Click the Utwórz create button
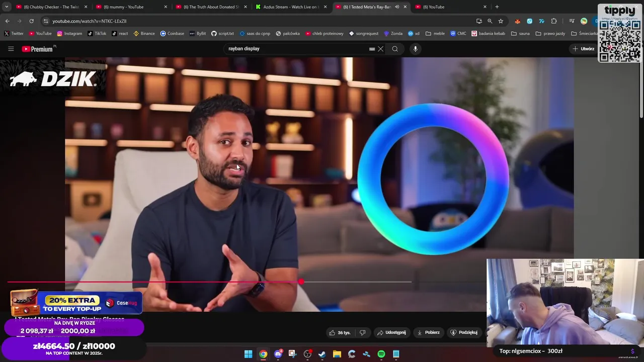The image size is (644, 362). pyautogui.click(x=583, y=49)
